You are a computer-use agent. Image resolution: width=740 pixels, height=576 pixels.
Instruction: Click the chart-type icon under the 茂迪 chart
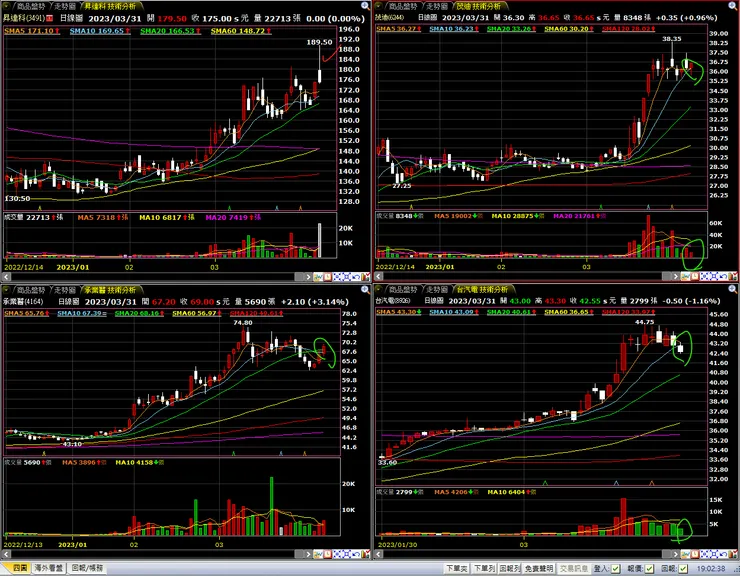click(686, 276)
